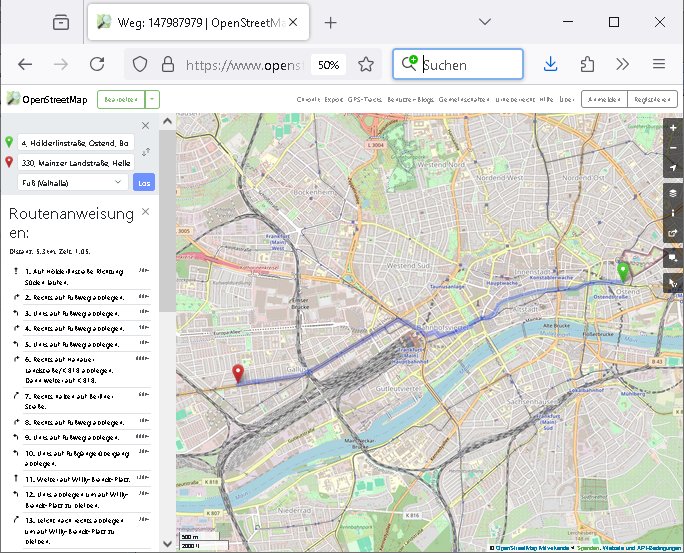Click the Los button to calculate route
This screenshot has height=553, width=684.
[x=145, y=182]
